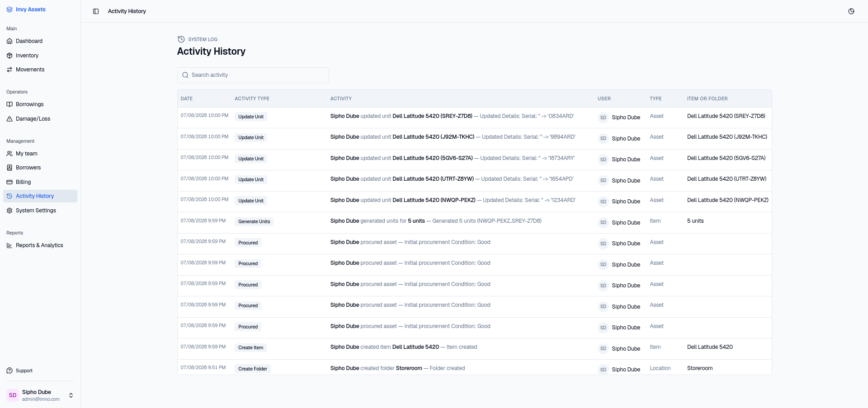Click the System Settings gear icon
The image size is (868, 408).
[9, 211]
